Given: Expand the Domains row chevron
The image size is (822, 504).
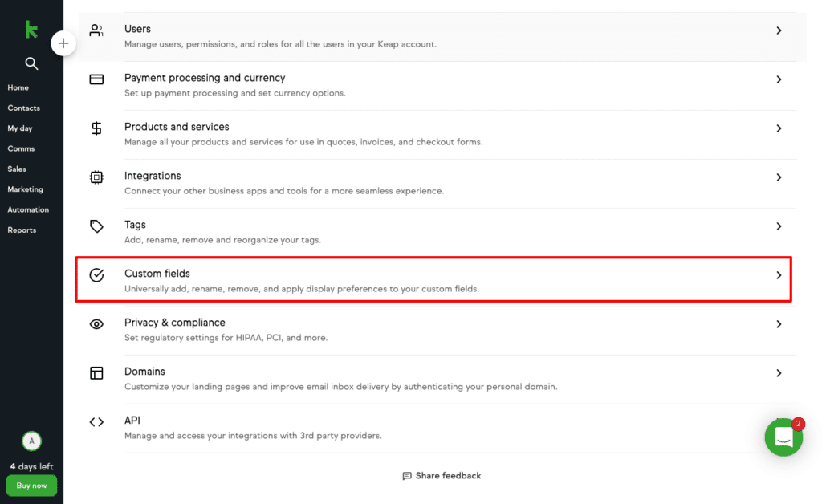Looking at the screenshot, I should (779, 373).
